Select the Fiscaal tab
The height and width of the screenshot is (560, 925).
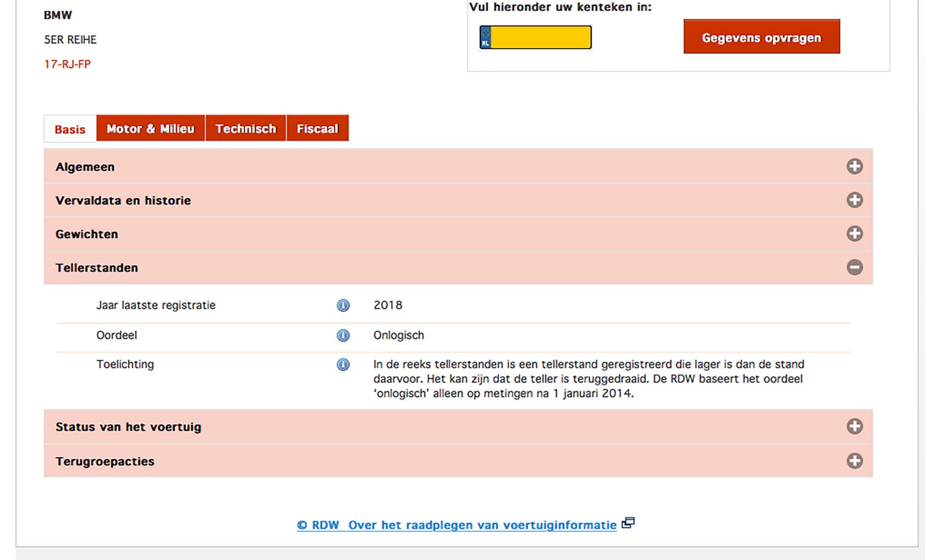point(317,128)
